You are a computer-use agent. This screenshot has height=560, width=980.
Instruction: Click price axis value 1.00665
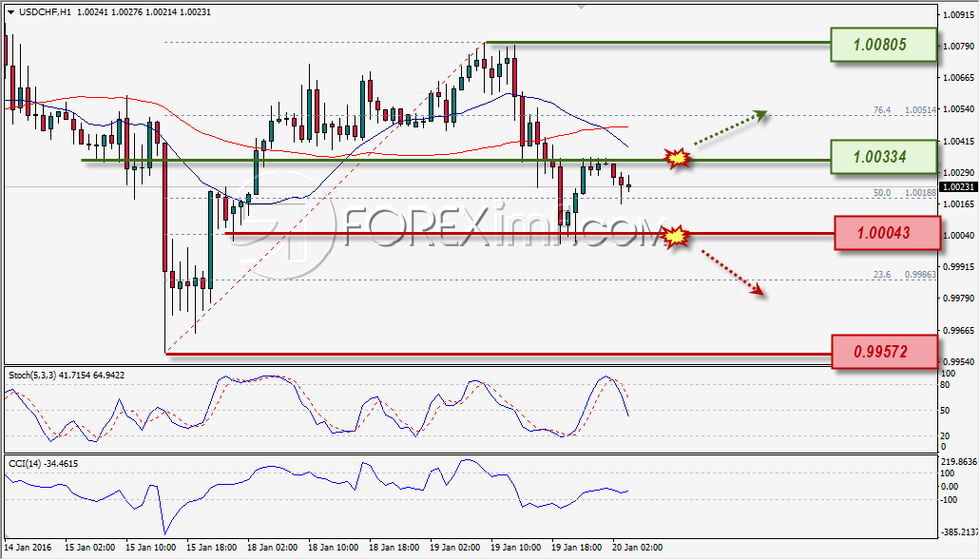point(958,78)
